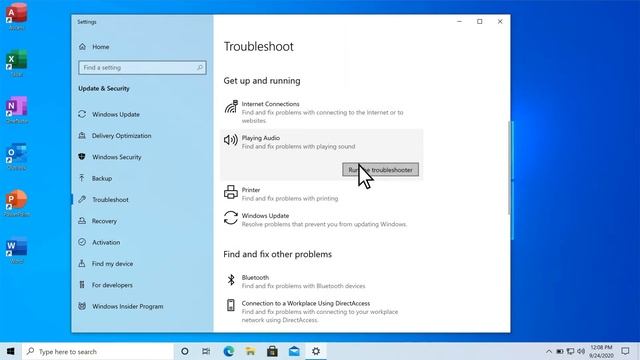
Task: Click the Windows Insider Program icon
Action: (82, 306)
